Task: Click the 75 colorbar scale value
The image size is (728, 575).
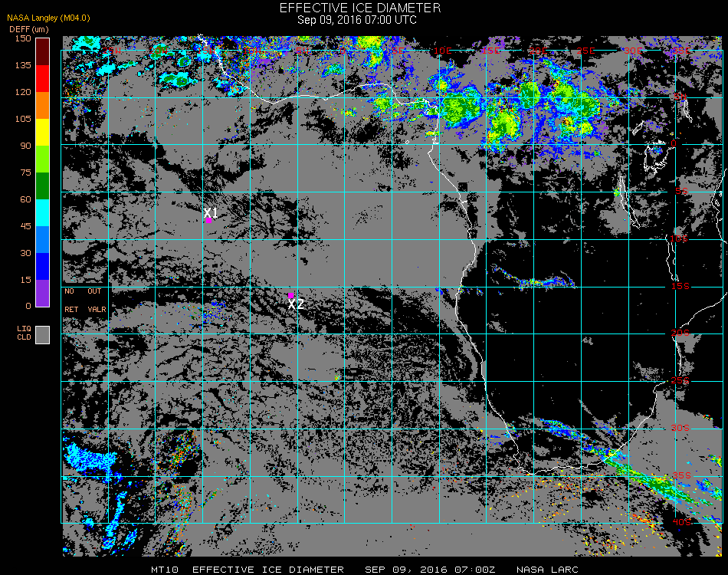Action: 25,172
